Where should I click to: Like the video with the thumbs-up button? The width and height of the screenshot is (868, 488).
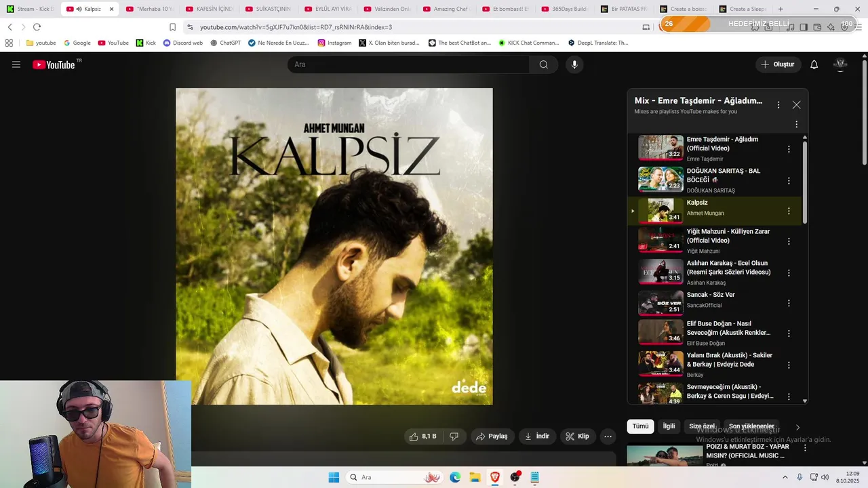422,436
